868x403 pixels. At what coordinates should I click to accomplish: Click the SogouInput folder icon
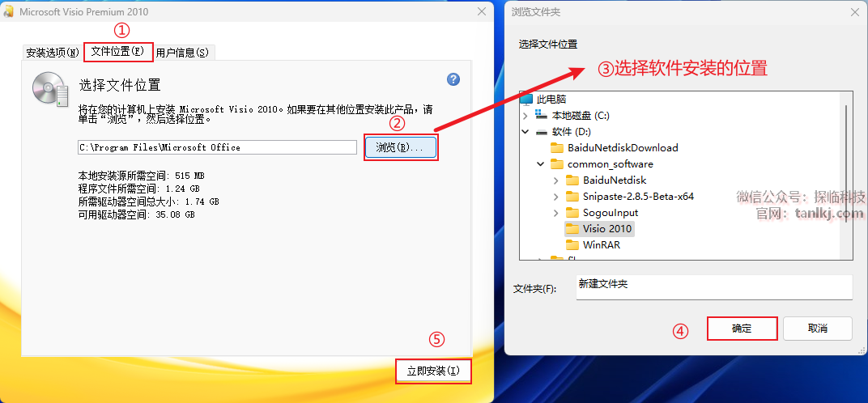click(572, 213)
